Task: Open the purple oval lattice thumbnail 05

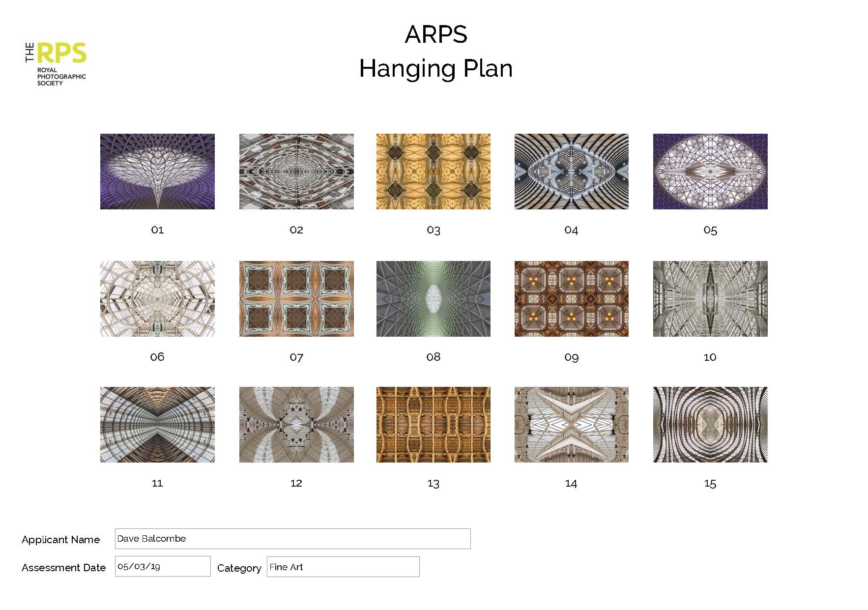Action: click(710, 172)
